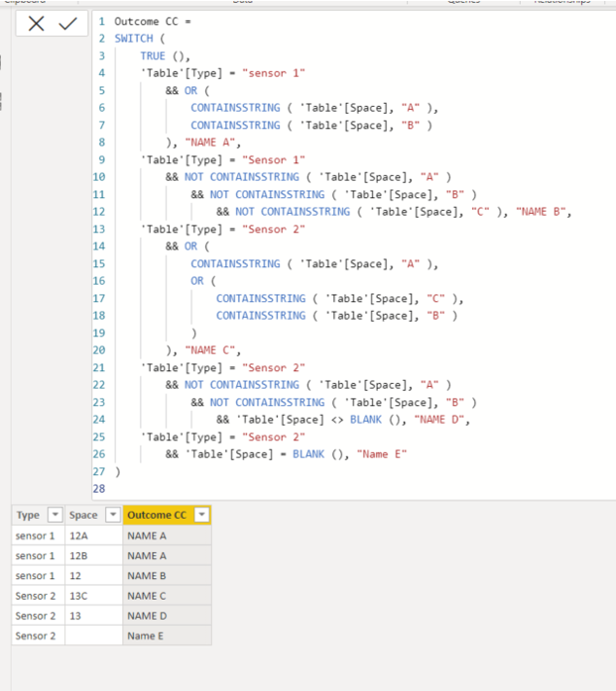Select cell 13 in Space column

click(94, 616)
